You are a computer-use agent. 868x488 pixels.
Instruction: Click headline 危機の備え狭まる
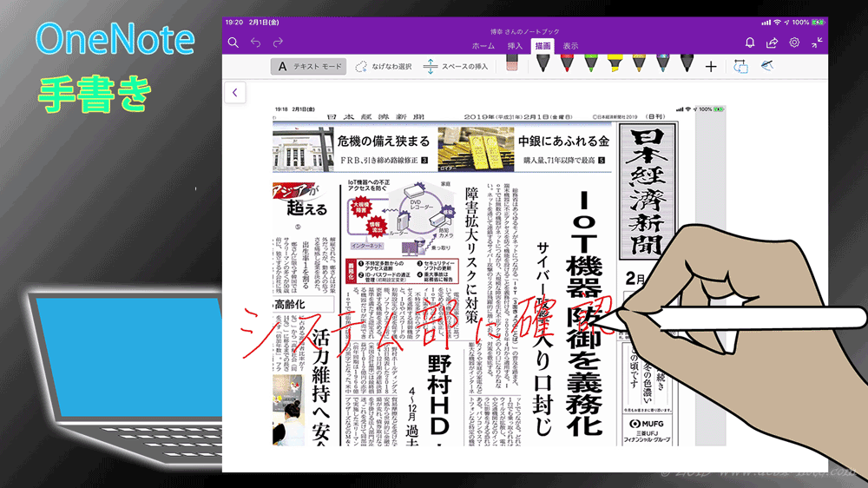click(x=384, y=142)
